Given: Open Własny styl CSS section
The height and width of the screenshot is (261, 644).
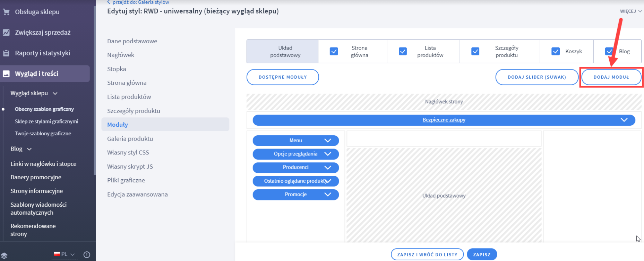Looking at the screenshot, I should (128, 152).
